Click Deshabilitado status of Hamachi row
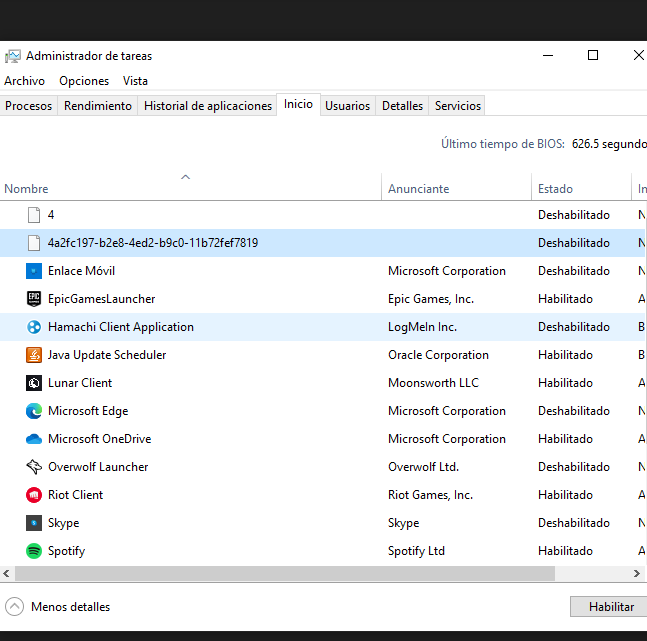Image resolution: width=647 pixels, height=641 pixels. (x=574, y=327)
